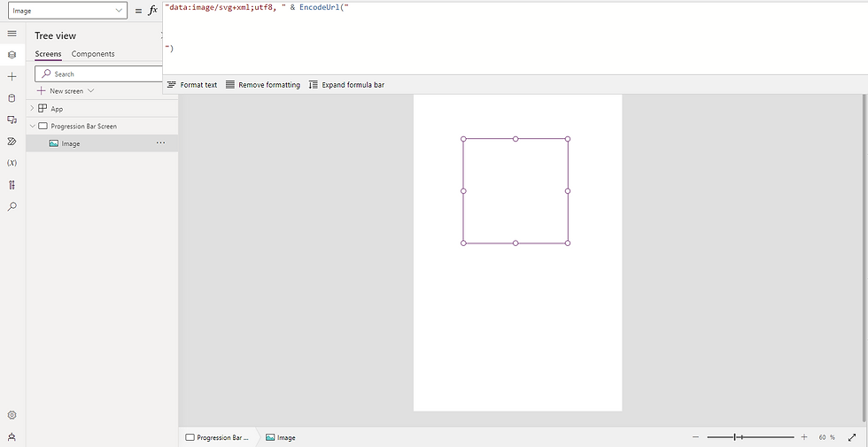Focus the tree view Search field

pyautogui.click(x=98, y=73)
